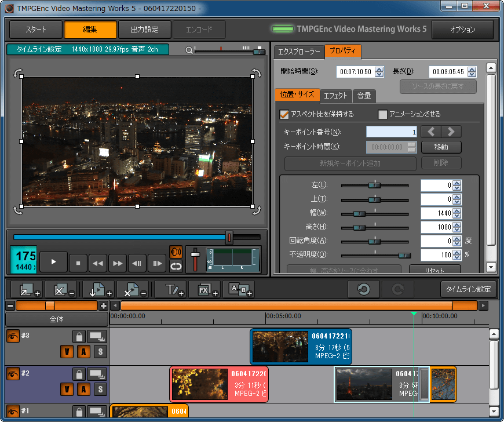Click the 全体 button

pos(57,319)
